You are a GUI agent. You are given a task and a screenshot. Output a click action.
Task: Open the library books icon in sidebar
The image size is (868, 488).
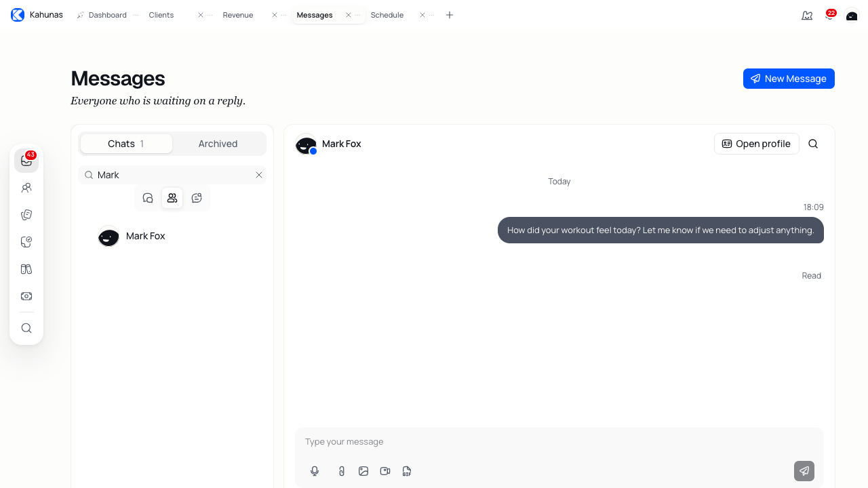[x=26, y=269]
